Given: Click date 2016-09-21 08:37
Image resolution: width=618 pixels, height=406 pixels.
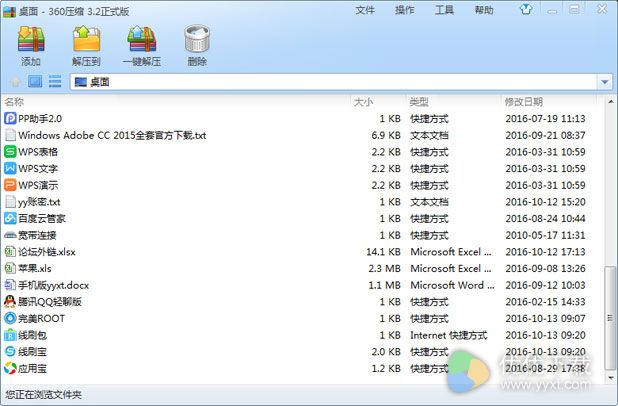Looking at the screenshot, I should point(545,136).
